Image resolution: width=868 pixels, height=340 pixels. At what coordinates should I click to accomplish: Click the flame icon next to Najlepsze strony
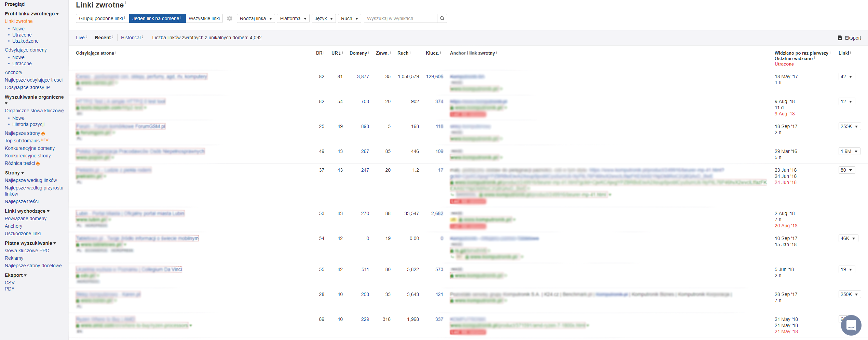tap(43, 133)
